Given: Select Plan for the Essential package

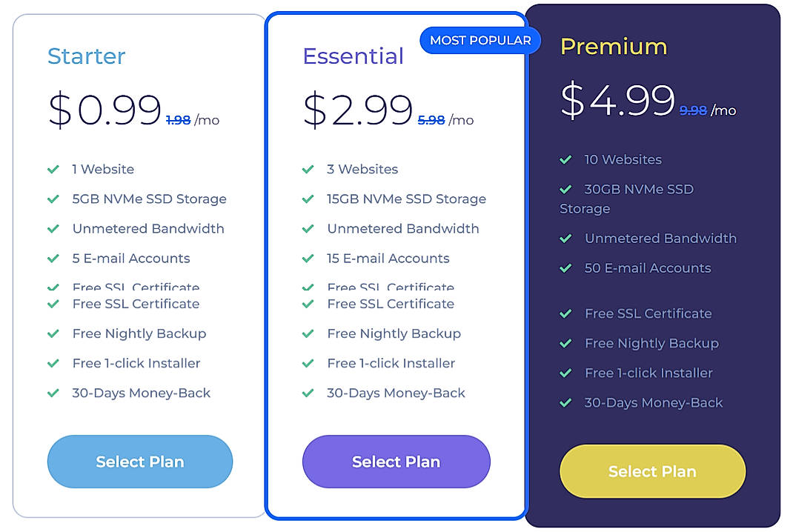Looking at the screenshot, I should [396, 462].
